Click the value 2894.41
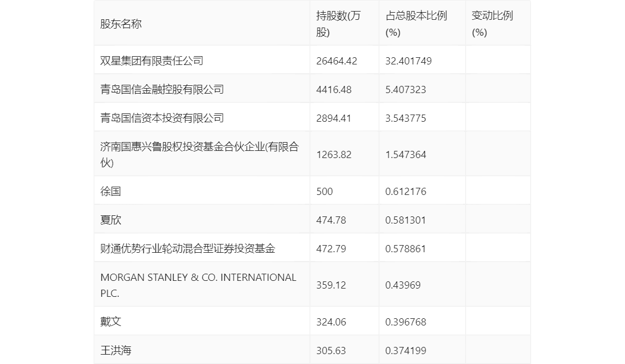 [333, 118]
